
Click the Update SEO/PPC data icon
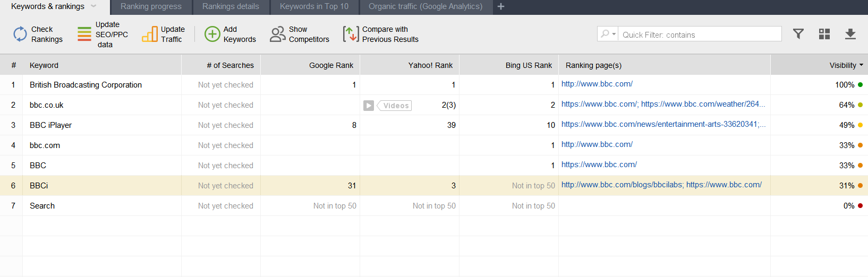click(x=84, y=34)
